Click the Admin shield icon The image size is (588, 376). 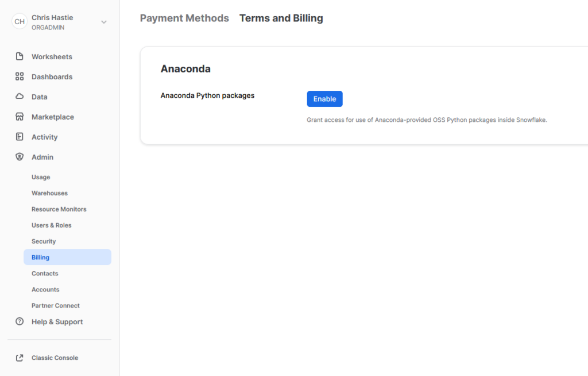click(20, 157)
